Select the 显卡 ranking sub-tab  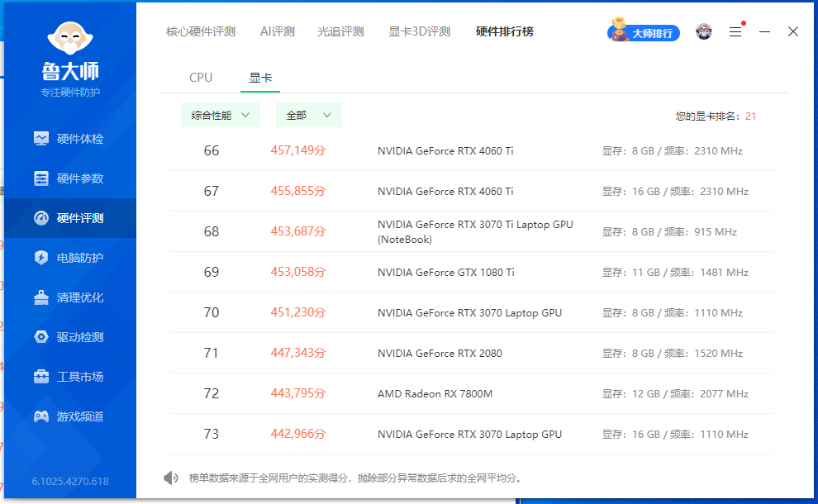coord(260,78)
